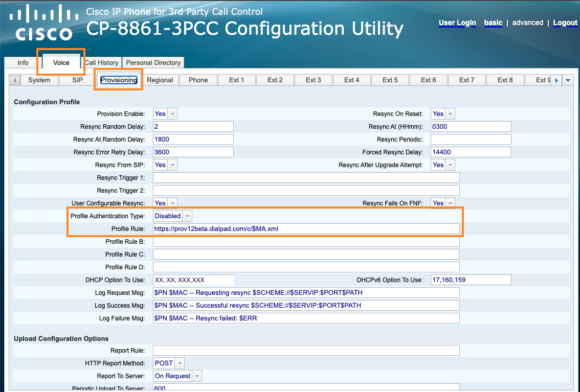The width and height of the screenshot is (580, 392).
Task: Click the Resync At Random Delay field
Action: click(193, 140)
